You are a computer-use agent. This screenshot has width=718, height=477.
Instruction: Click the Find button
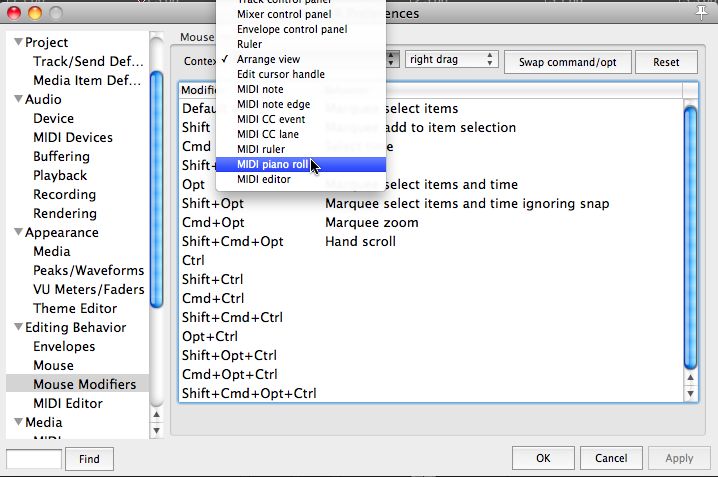(x=89, y=459)
